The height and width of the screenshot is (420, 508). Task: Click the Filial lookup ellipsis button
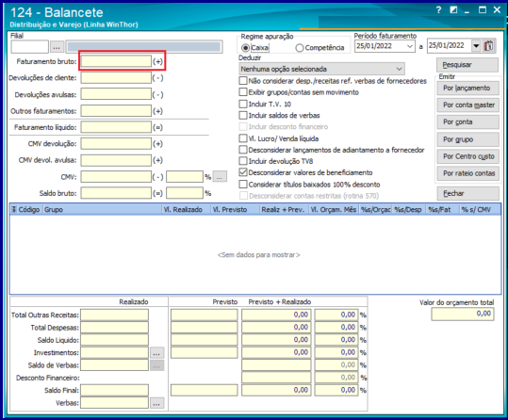point(57,47)
